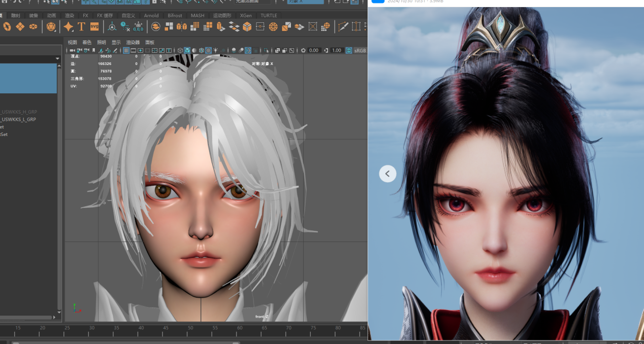
Task: Click the gamma value field showing 1.00
Action: [x=337, y=50]
